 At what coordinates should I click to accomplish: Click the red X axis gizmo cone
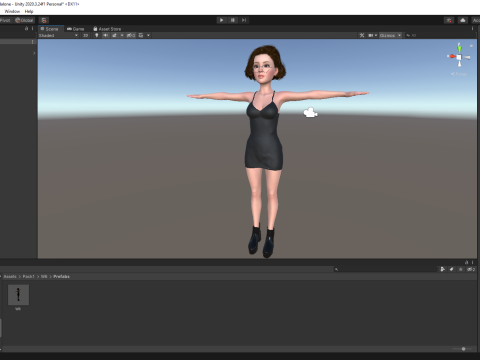pyautogui.click(x=452, y=56)
